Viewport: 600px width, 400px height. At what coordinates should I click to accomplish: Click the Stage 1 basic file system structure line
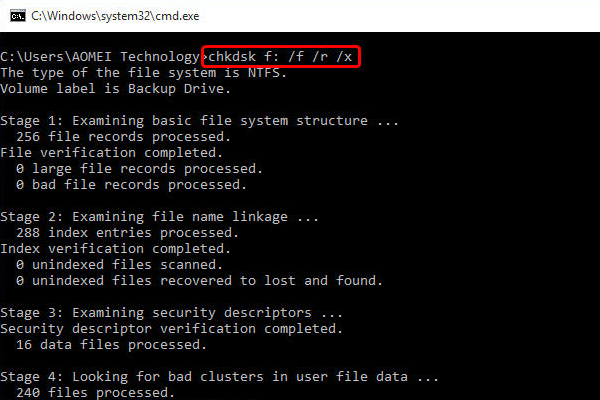pos(200,120)
